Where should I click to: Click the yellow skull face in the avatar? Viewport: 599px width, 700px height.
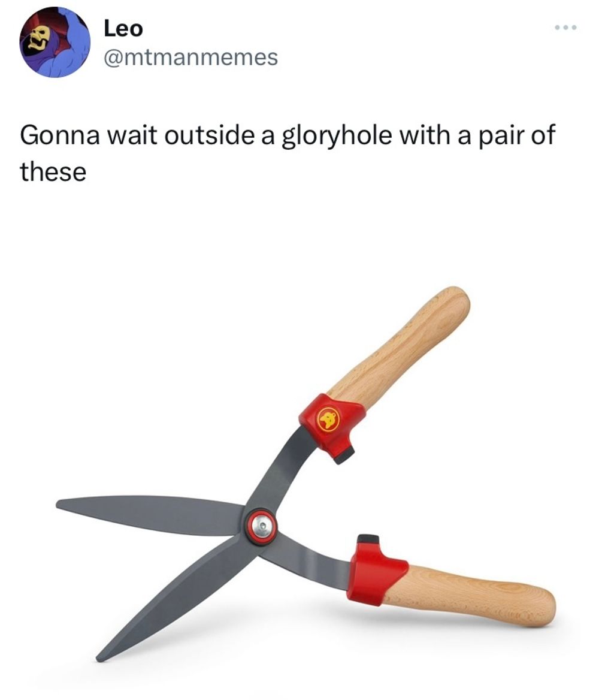point(37,38)
